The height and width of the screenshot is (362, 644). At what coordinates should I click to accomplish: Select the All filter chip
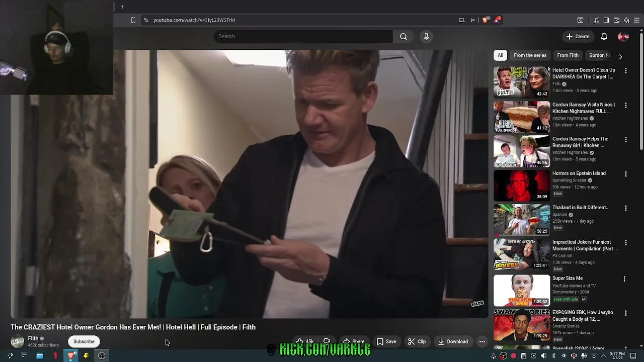click(x=500, y=55)
